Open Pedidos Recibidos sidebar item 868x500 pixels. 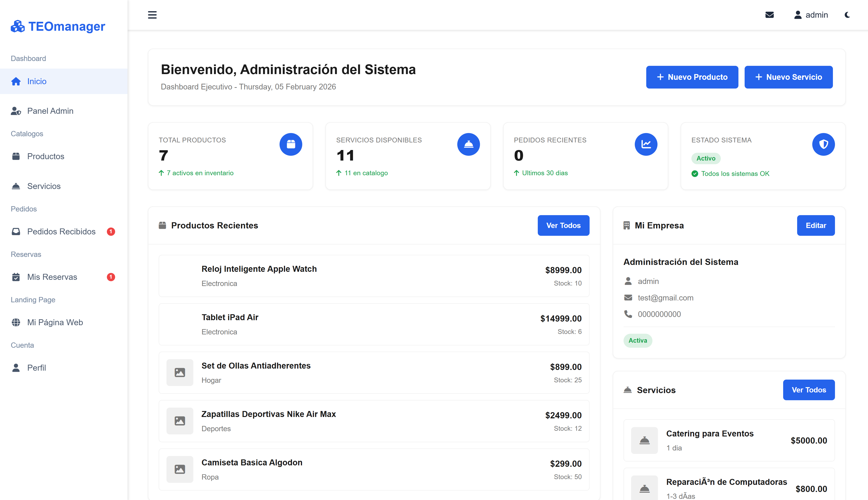(61, 231)
